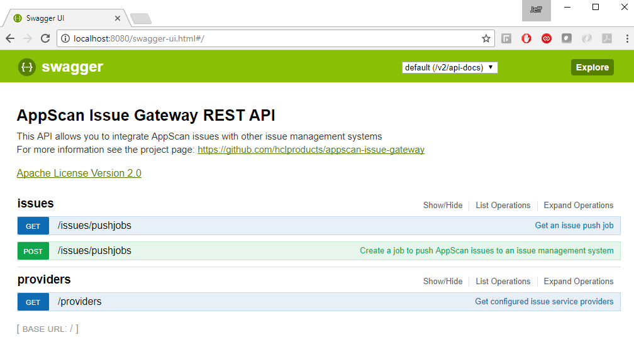Click the Explore button

tap(592, 67)
